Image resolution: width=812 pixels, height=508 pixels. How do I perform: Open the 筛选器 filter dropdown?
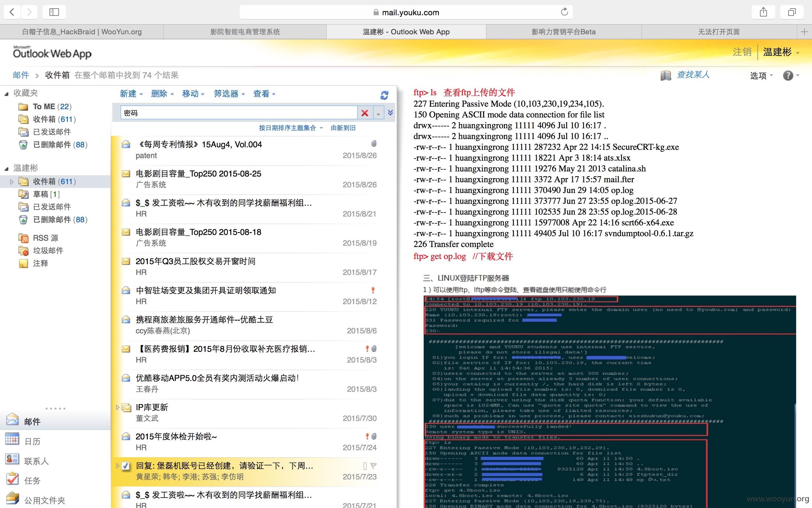point(230,94)
